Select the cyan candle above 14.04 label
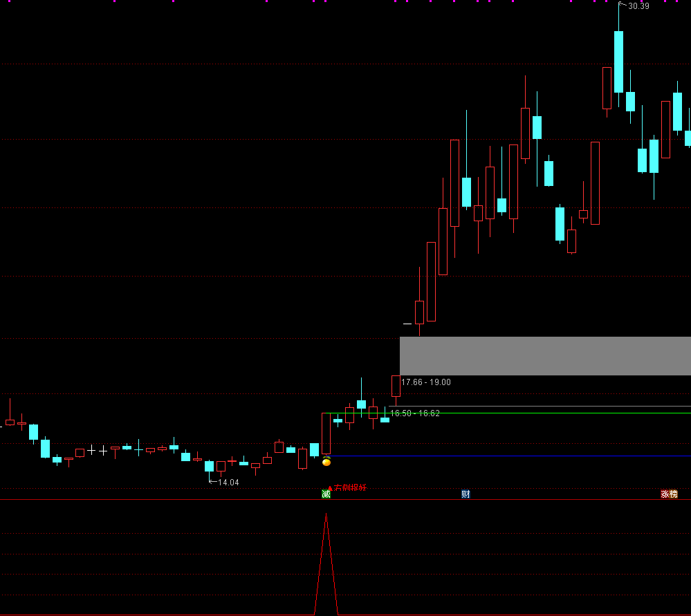This screenshot has height=616, width=691. [209, 466]
